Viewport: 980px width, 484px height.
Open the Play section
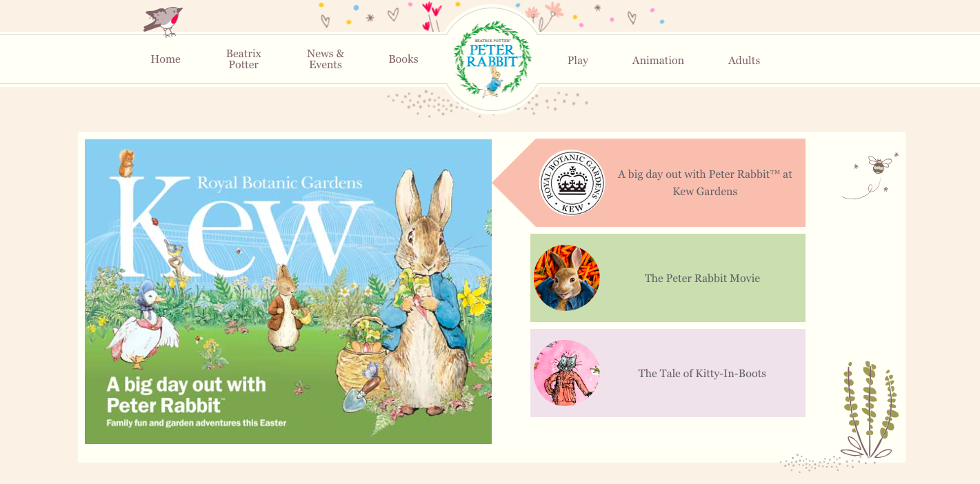point(578,61)
